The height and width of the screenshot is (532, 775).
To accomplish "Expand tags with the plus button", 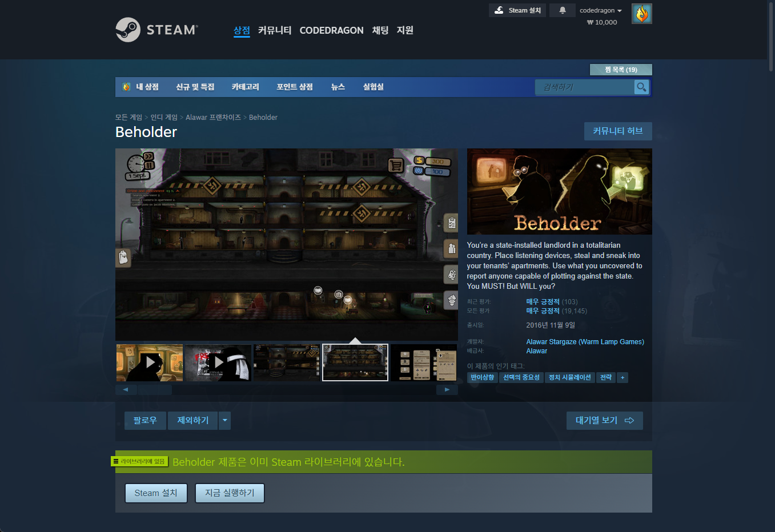I will coord(623,377).
